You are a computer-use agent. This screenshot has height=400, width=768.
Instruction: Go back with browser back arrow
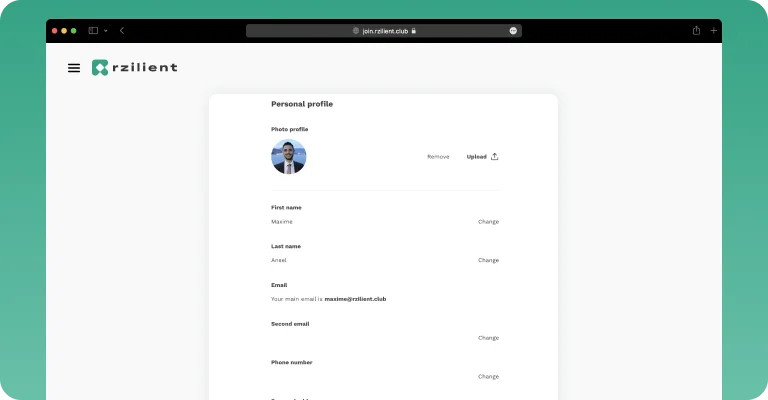click(122, 30)
